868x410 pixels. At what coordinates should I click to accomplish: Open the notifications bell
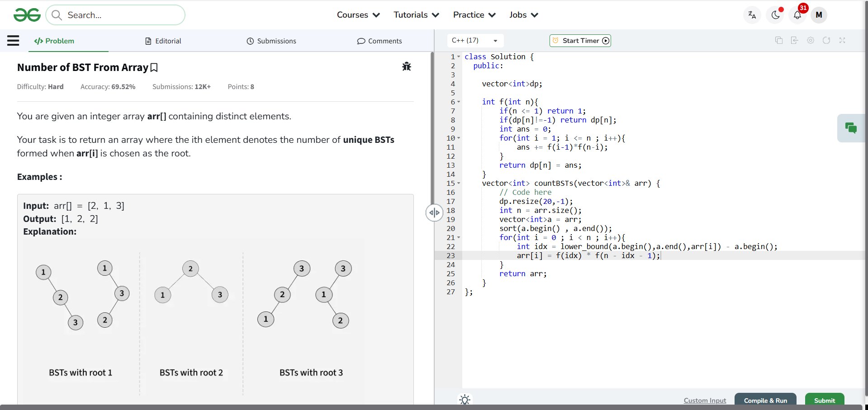[x=797, y=15]
